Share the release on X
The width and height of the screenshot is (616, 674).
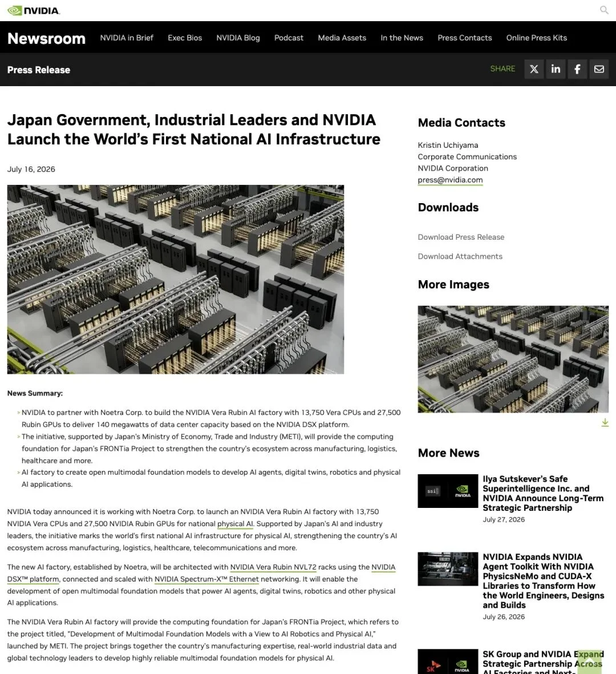534,69
